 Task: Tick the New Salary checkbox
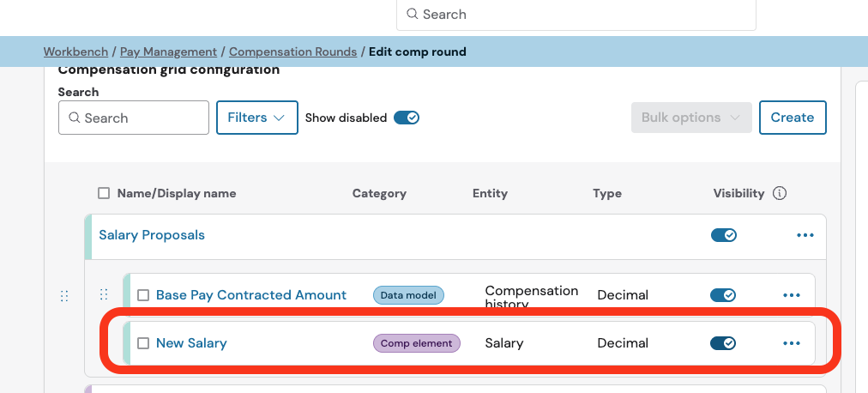coord(143,343)
